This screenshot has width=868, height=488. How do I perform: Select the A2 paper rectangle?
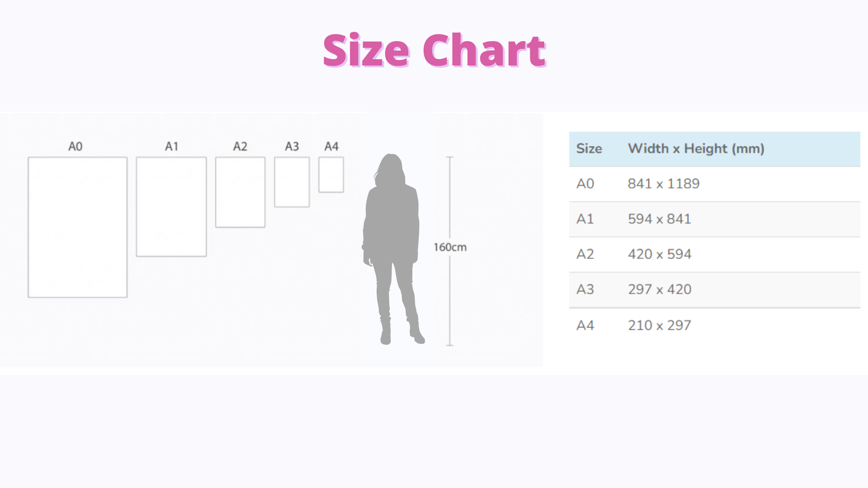[x=240, y=192]
